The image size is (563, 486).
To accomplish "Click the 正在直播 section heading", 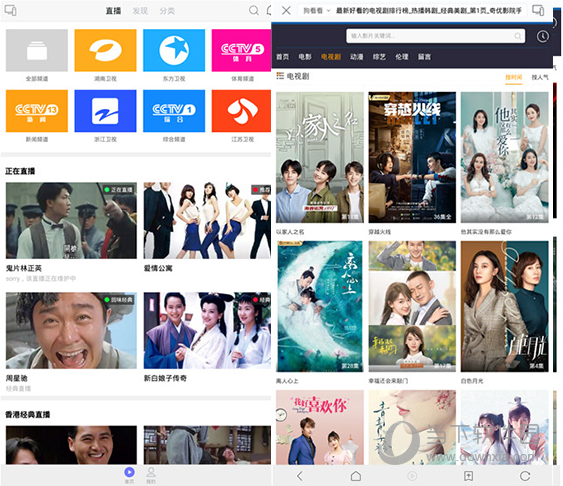I will point(20,171).
